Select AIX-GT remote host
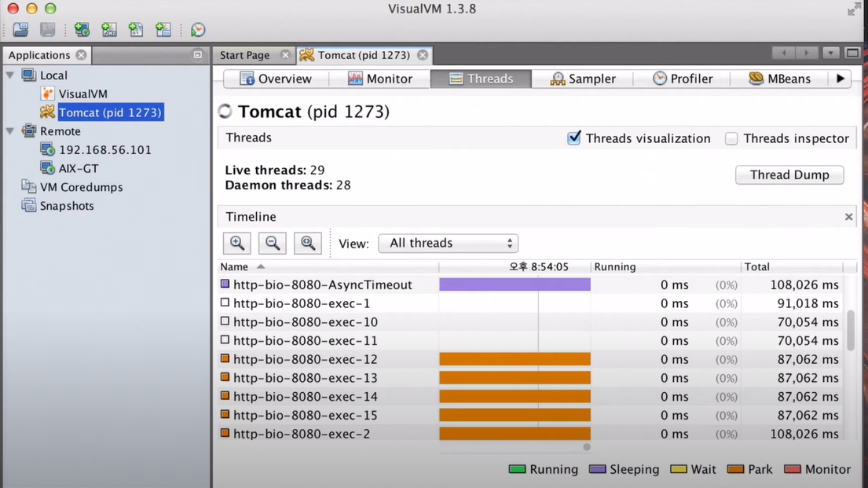Screen dimensions: 868x488 coord(79,168)
